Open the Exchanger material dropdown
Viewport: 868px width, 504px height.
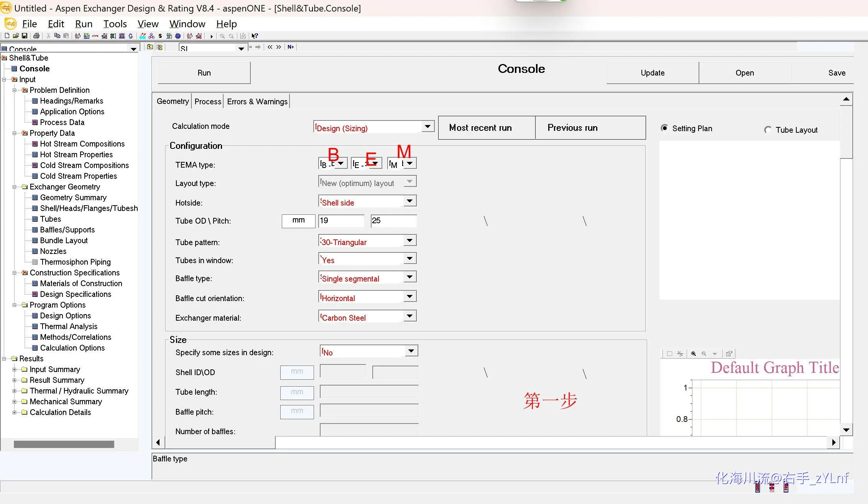coord(410,316)
